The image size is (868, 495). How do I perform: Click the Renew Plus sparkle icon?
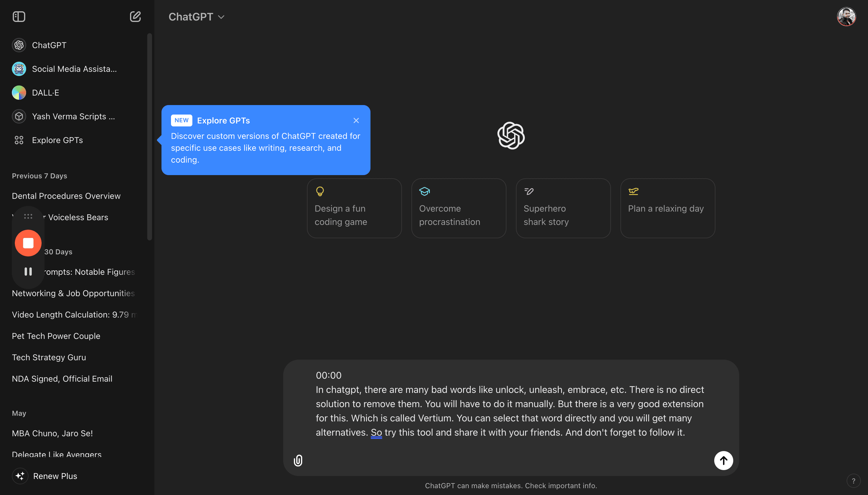(x=20, y=476)
